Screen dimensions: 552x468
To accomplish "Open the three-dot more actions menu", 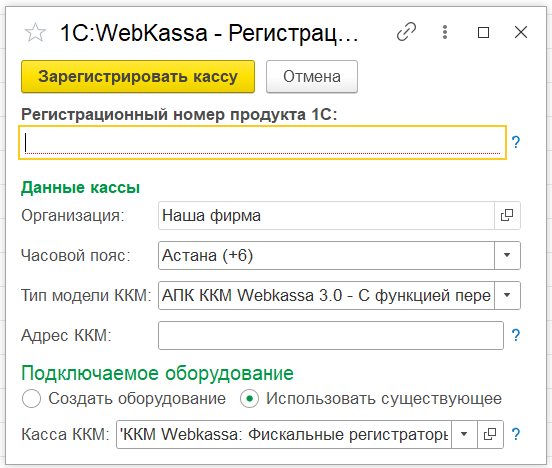I will (445, 32).
